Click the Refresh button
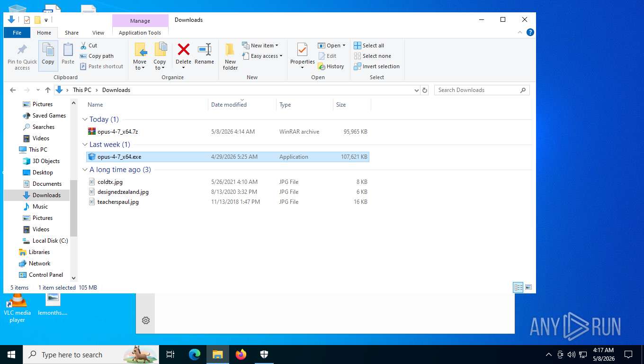Screen dimensions: 644x364 [425, 90]
